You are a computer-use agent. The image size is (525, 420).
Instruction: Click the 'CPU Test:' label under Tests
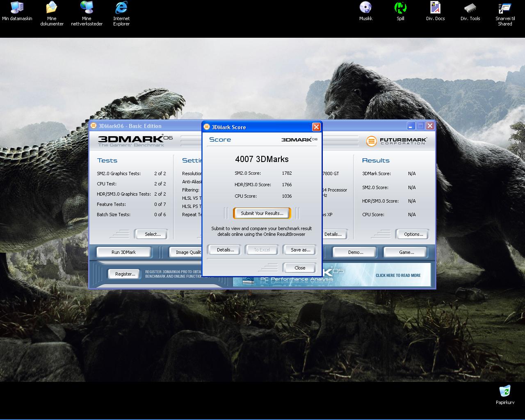107,184
